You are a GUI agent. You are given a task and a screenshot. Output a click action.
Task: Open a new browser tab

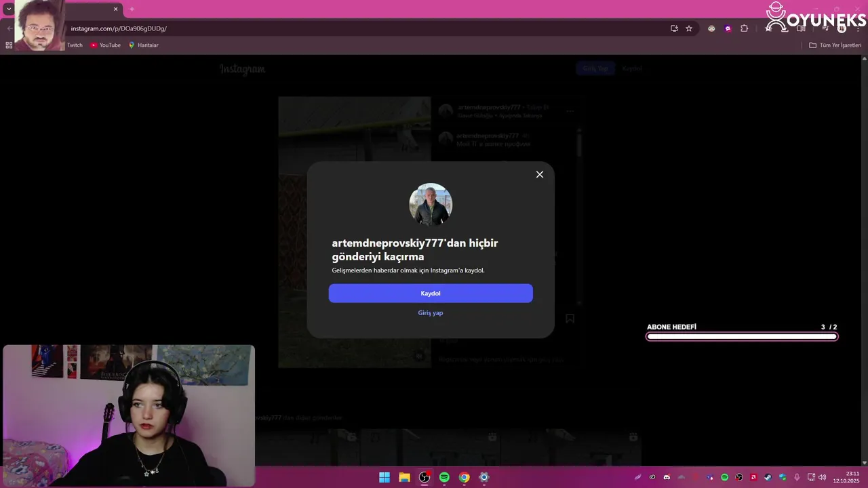(x=132, y=9)
